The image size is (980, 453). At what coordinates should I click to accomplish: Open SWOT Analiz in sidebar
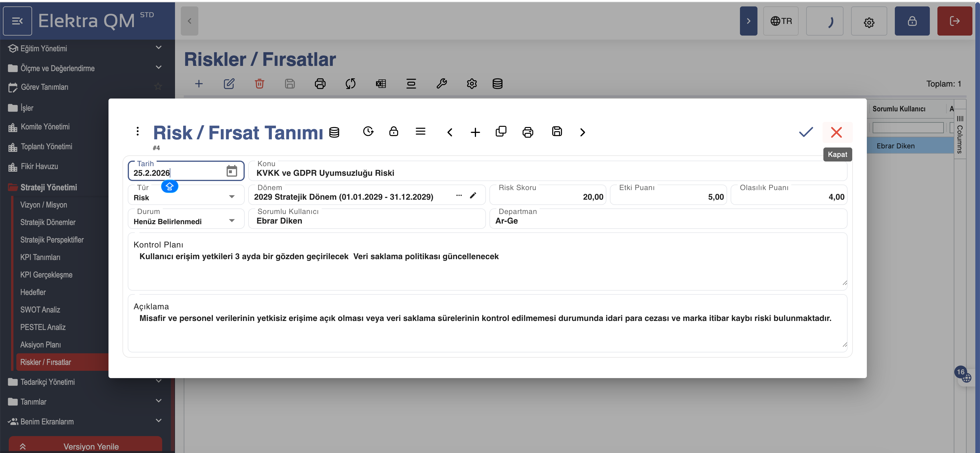(x=40, y=310)
